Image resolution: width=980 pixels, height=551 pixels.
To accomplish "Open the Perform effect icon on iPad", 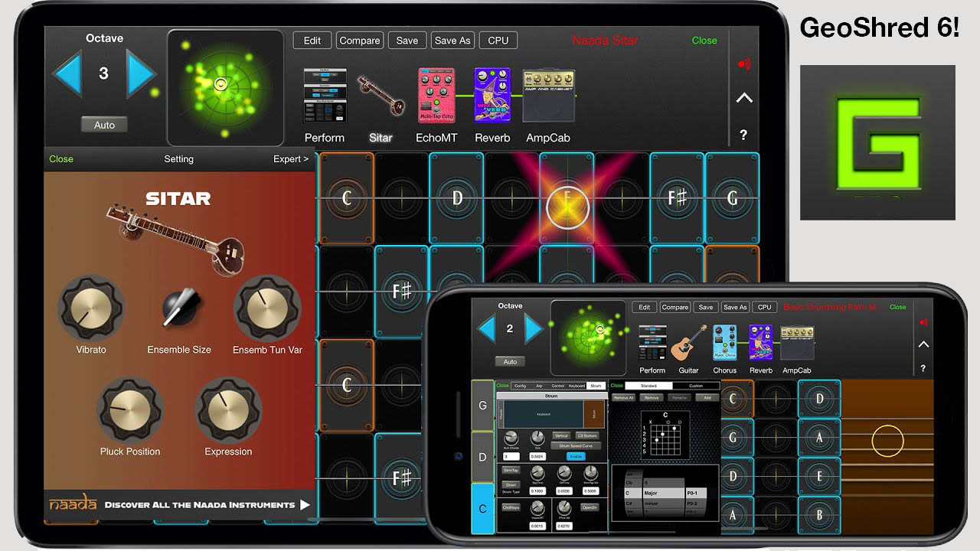I will [325, 96].
